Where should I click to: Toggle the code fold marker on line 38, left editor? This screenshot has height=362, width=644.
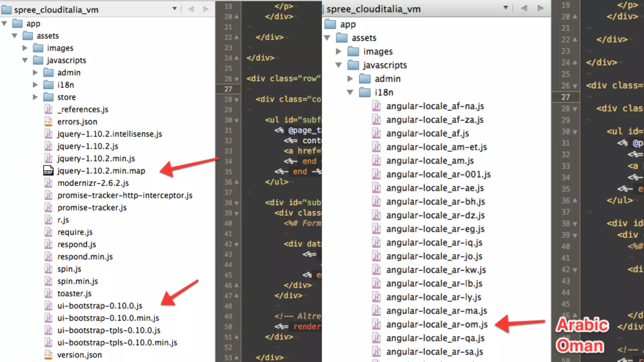point(236,203)
